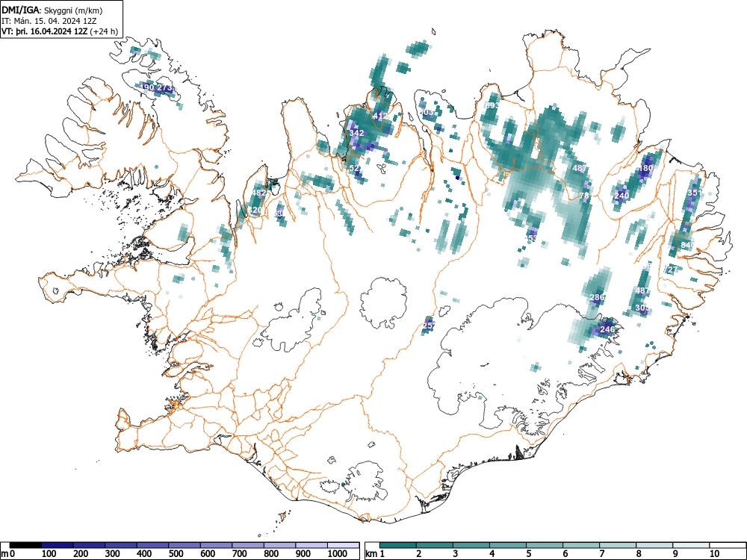Select the '1000' tick label in the legend
Screen dimensions: 747x560
(x=338, y=553)
